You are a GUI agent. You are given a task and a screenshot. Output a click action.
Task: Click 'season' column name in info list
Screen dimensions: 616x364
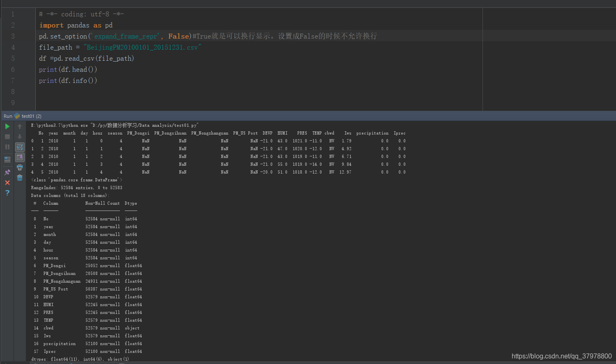pyautogui.click(x=51, y=258)
